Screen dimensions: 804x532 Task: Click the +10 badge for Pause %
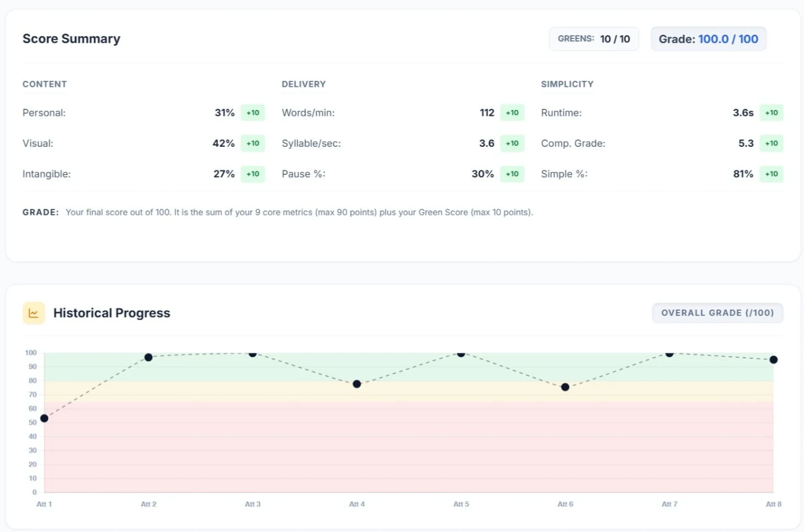[x=513, y=174]
